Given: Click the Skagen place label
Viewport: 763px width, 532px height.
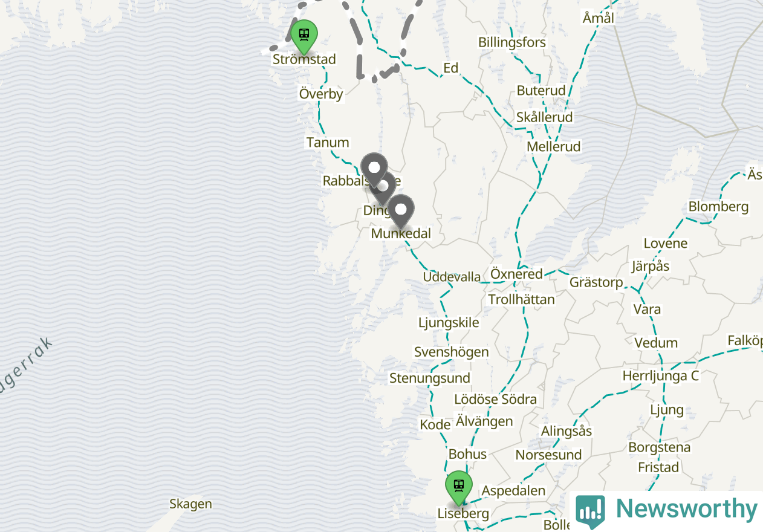Looking at the screenshot, I should 190,504.
